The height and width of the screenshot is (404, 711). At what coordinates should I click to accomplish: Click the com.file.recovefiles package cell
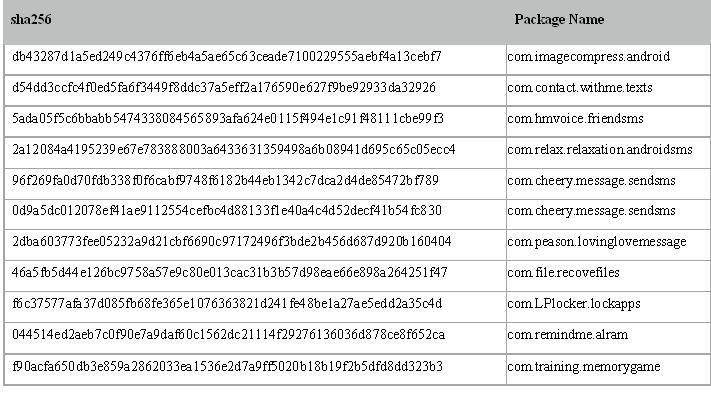tap(563, 273)
